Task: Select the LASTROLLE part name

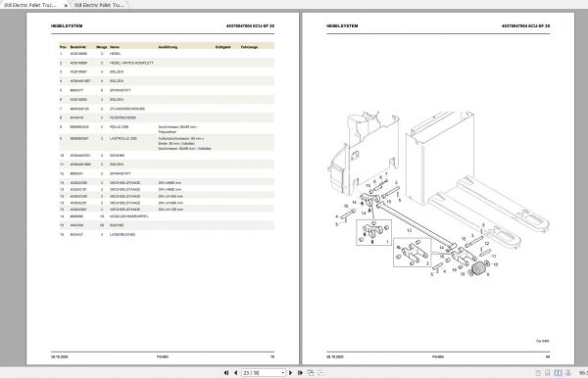Action: pyautogui.click(x=123, y=139)
